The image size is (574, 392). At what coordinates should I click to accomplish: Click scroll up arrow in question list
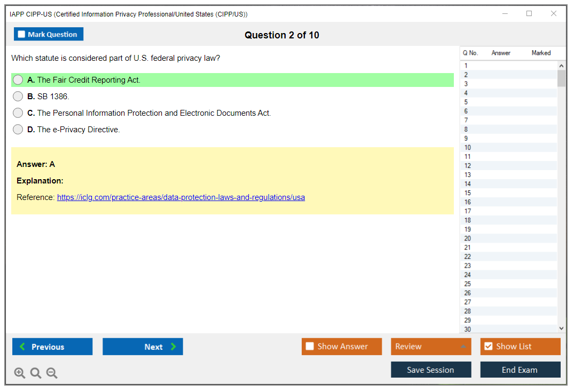point(561,66)
